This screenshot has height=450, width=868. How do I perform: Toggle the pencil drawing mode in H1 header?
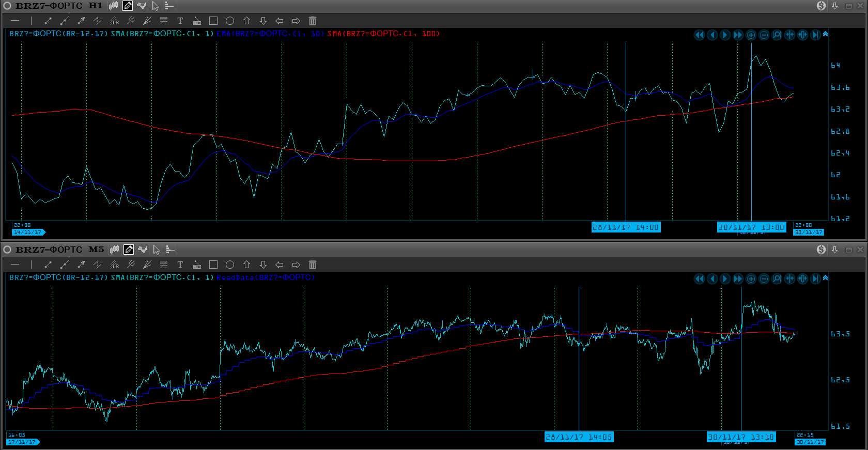tap(128, 6)
